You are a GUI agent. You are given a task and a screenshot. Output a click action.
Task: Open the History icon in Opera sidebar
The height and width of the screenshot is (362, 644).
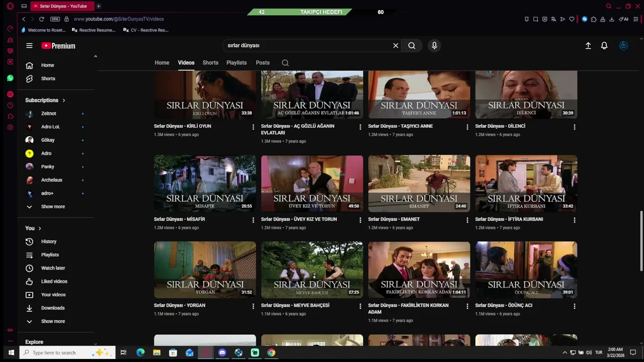[x=10, y=105]
